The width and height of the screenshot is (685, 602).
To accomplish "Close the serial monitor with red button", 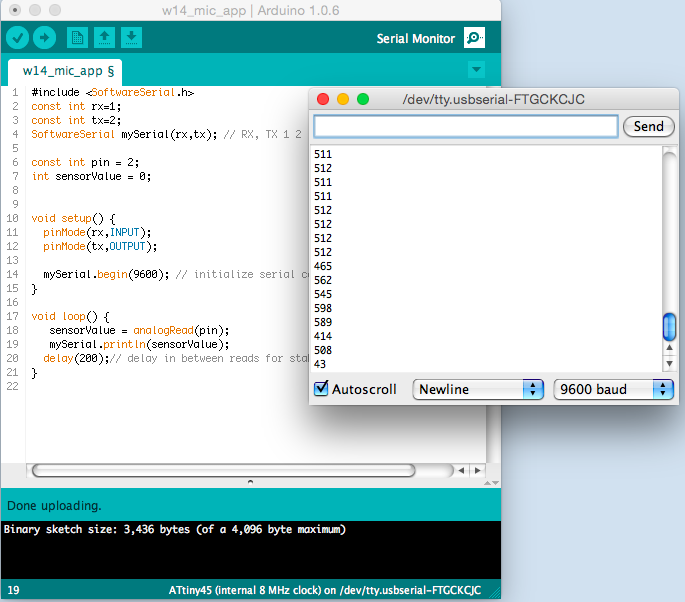I will click(323, 99).
